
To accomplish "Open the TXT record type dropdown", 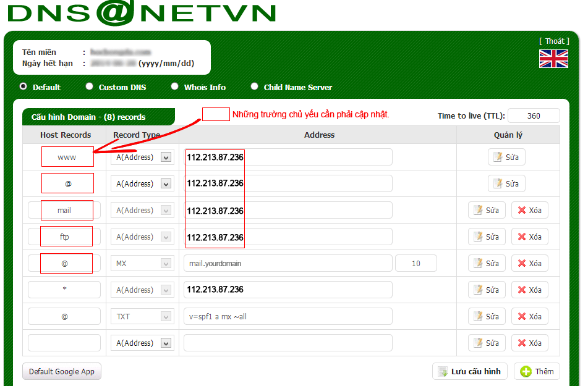I will click(142, 316).
